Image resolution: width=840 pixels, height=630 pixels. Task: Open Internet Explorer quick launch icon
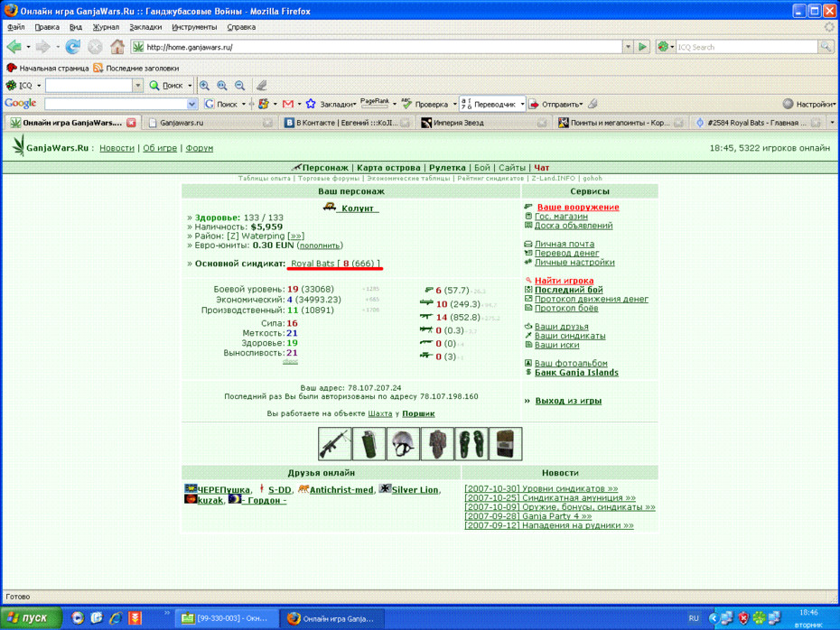[x=116, y=618]
